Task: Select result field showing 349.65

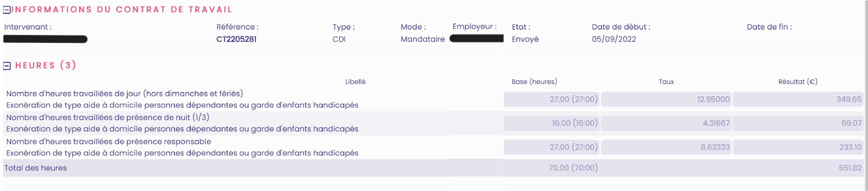Action: [x=797, y=99]
